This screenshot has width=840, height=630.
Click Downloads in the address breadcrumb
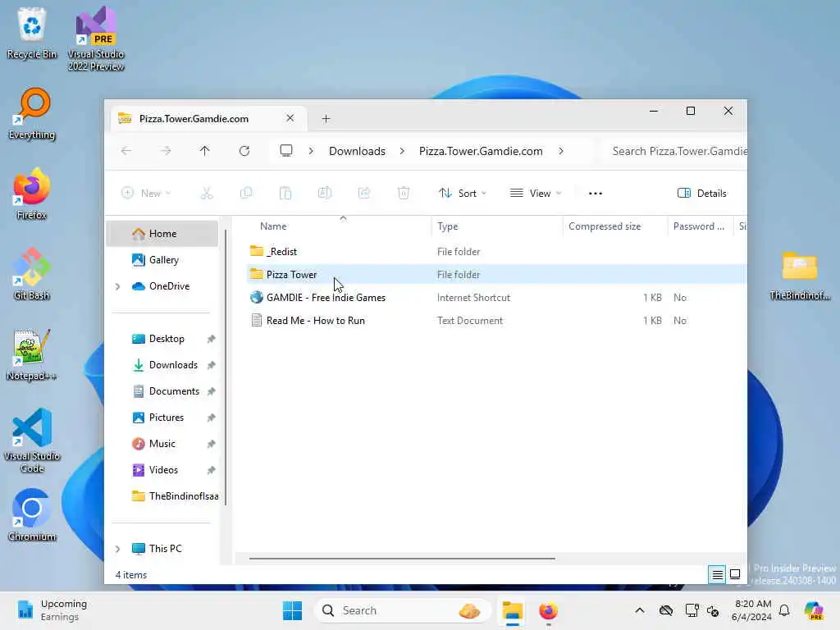click(x=357, y=151)
